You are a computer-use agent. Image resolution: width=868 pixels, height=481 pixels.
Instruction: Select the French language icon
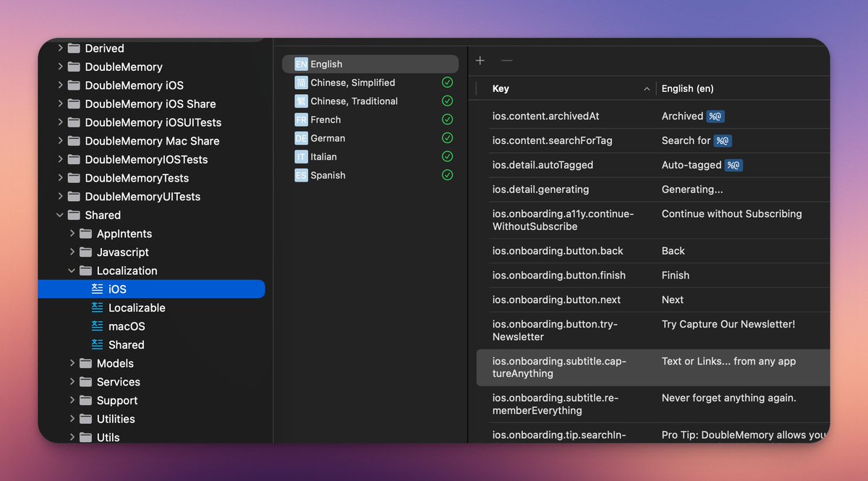tap(301, 120)
